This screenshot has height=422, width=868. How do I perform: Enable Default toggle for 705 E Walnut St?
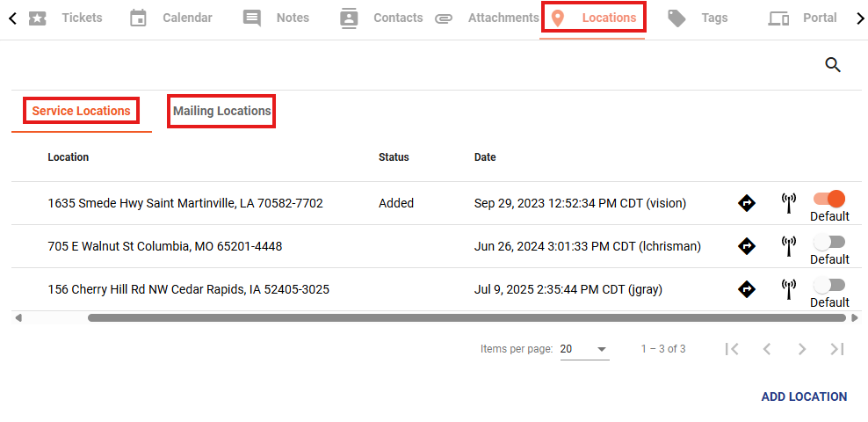(x=829, y=242)
